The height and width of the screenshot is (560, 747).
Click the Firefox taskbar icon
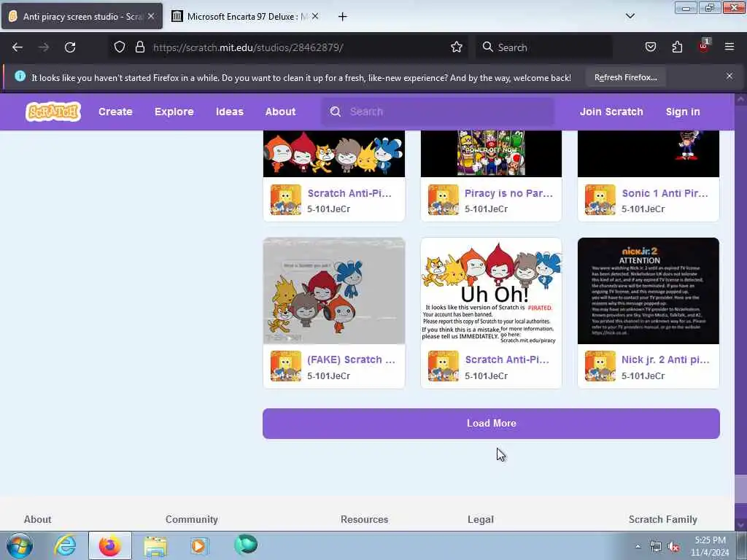click(109, 545)
